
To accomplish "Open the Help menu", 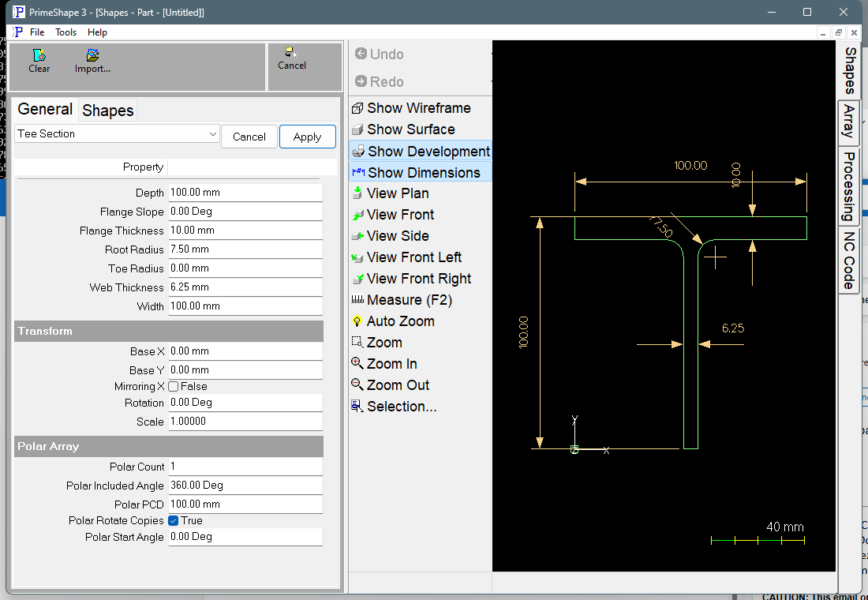I will (97, 32).
